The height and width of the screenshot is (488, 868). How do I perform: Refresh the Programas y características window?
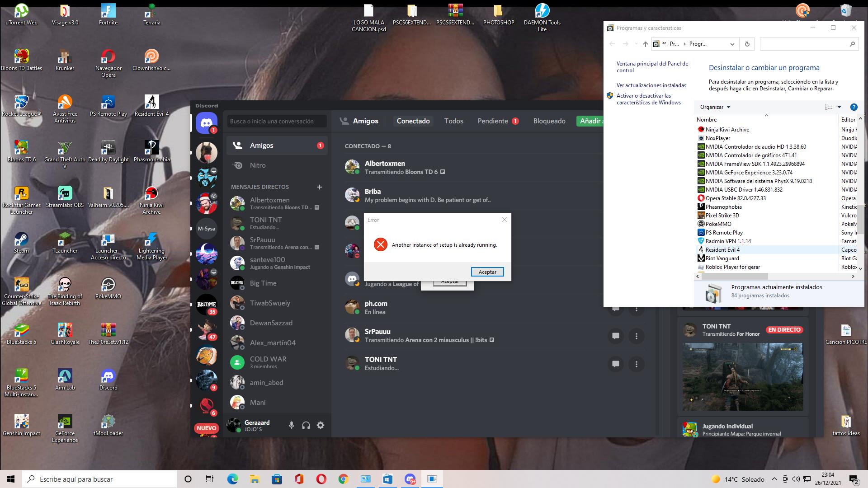[x=747, y=44]
